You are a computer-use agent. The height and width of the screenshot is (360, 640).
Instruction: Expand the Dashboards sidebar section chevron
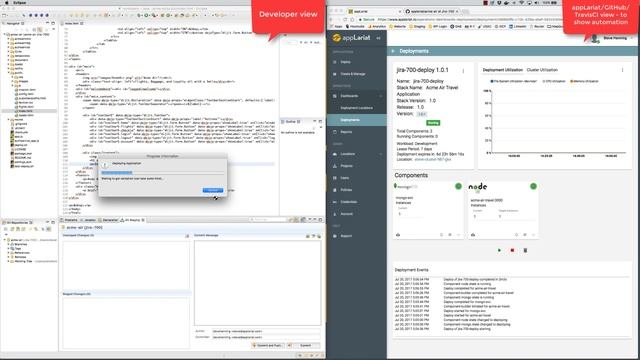pos(381,96)
